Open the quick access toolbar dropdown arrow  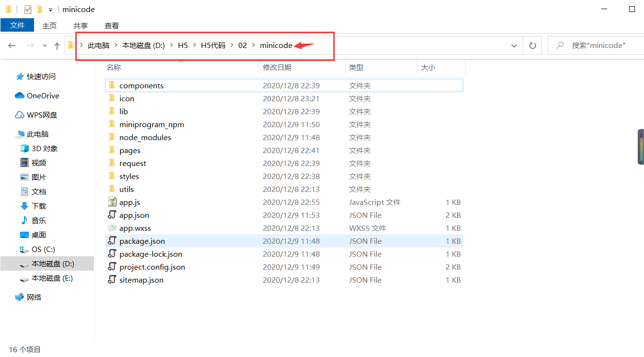[50, 10]
